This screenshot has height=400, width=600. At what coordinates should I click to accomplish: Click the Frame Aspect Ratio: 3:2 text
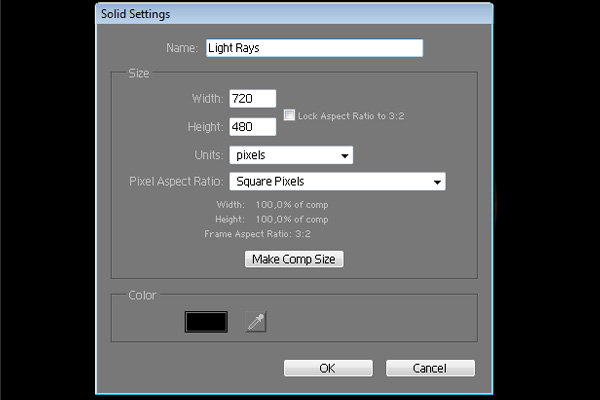pos(258,234)
